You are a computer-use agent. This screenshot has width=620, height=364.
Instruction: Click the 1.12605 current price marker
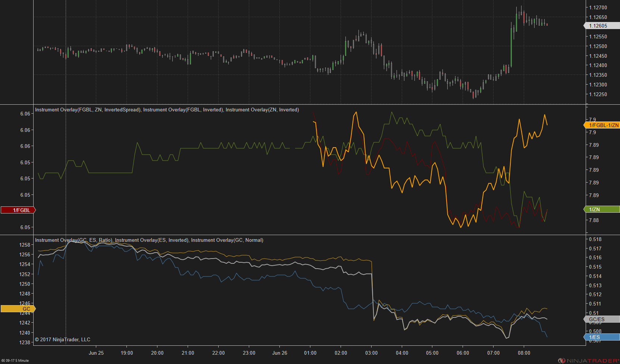601,26
